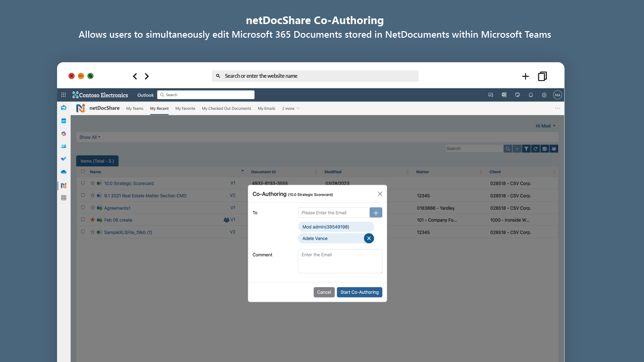The width and height of the screenshot is (644, 362).
Task: Focus the Please Enter the Email field
Action: pyautogui.click(x=334, y=213)
